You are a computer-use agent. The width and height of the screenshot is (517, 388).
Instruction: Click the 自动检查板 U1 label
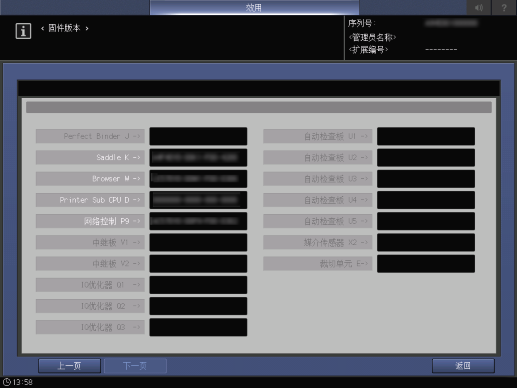tap(318, 136)
